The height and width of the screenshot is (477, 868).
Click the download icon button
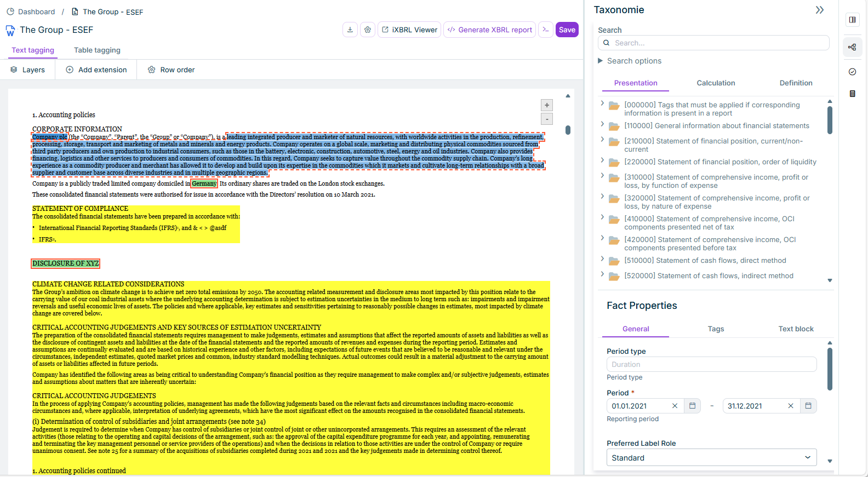coord(350,30)
